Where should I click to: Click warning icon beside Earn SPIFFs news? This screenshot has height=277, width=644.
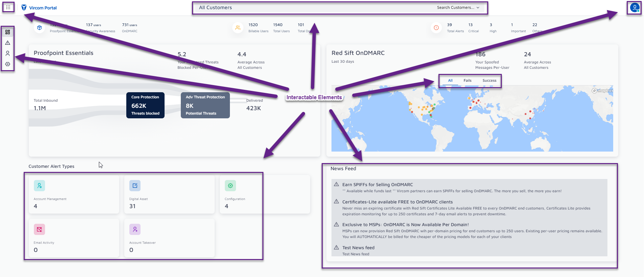[x=336, y=184]
